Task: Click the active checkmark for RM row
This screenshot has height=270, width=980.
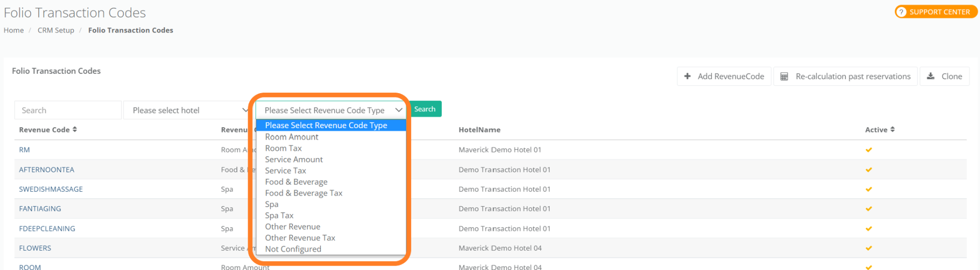Action: click(x=868, y=150)
